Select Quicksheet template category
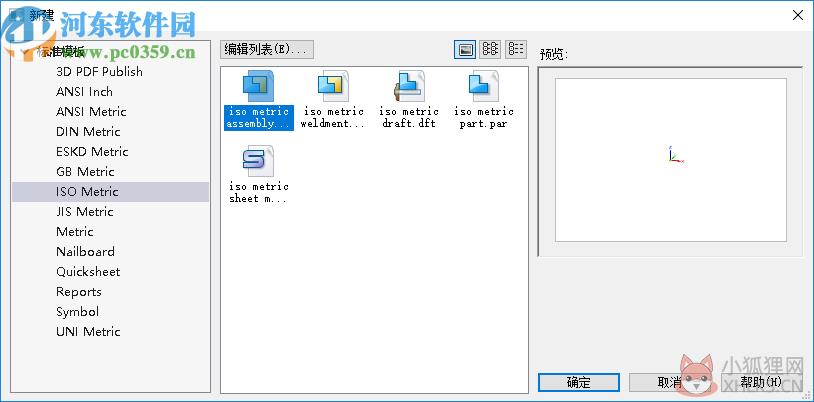Viewport: 814px width, 402px height. tap(88, 272)
